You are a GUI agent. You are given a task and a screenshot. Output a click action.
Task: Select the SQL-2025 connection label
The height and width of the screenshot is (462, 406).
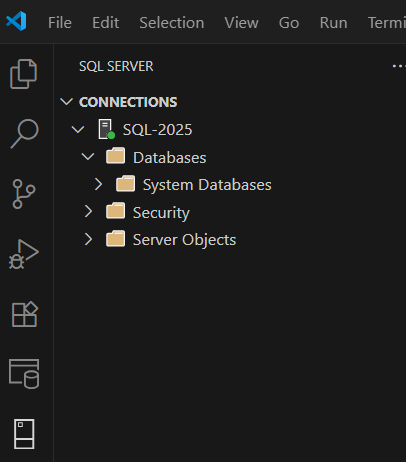coord(157,130)
